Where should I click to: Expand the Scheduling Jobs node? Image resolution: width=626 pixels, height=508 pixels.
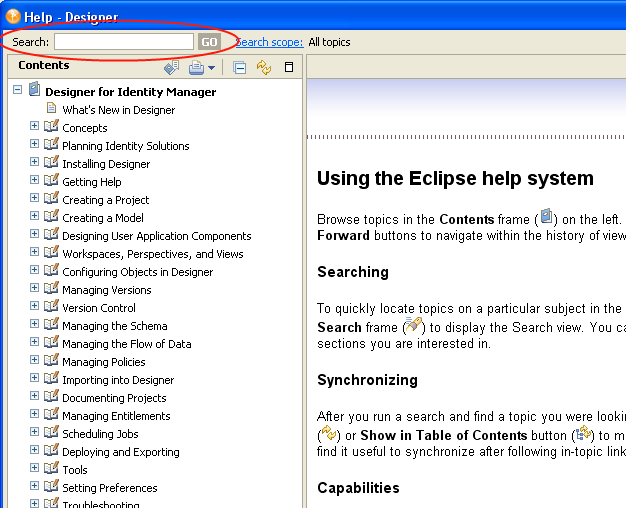click(34, 431)
